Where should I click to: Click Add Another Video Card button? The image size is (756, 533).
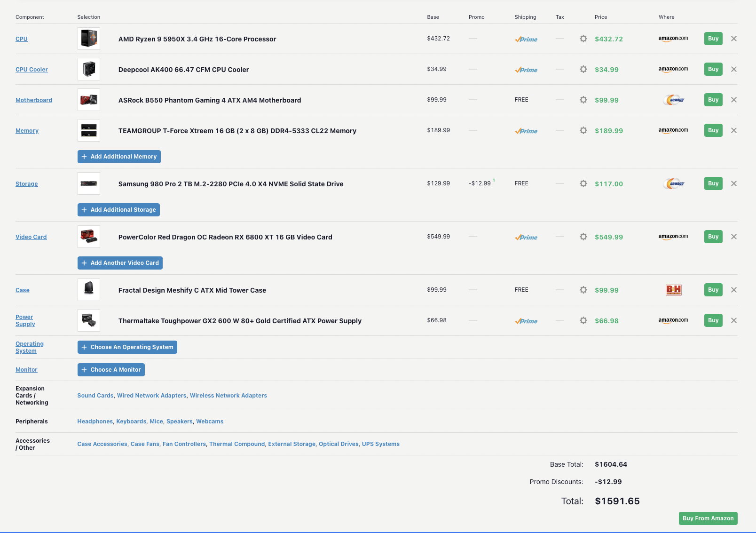[x=120, y=263]
